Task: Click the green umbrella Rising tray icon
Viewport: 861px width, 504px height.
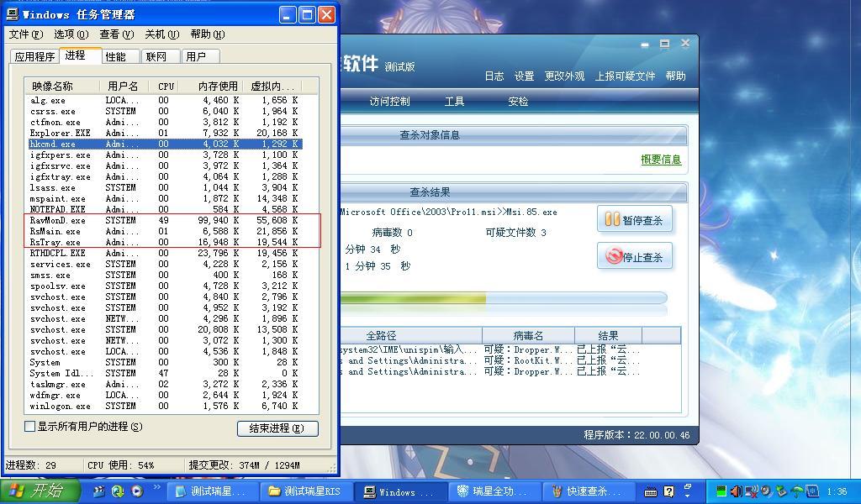Action: (798, 491)
